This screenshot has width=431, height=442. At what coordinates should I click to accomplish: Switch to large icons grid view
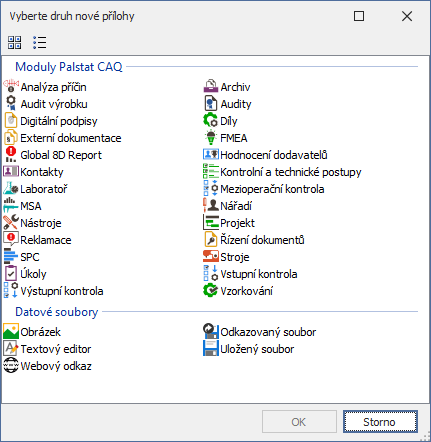coord(14,43)
